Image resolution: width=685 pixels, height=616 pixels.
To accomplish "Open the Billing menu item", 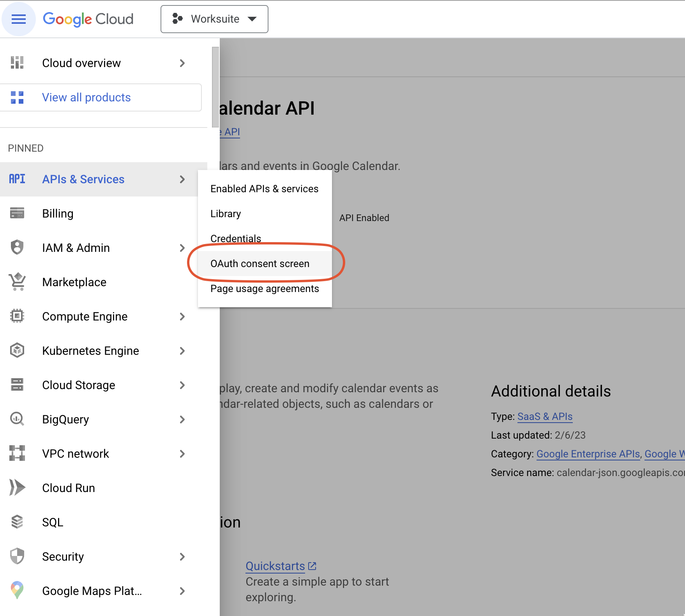I will tap(104, 214).
